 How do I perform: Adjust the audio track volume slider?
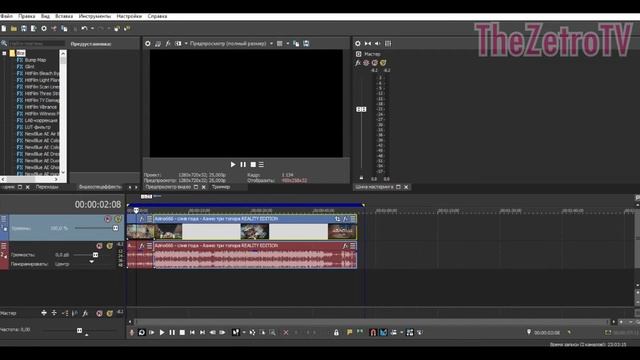click(x=95, y=255)
